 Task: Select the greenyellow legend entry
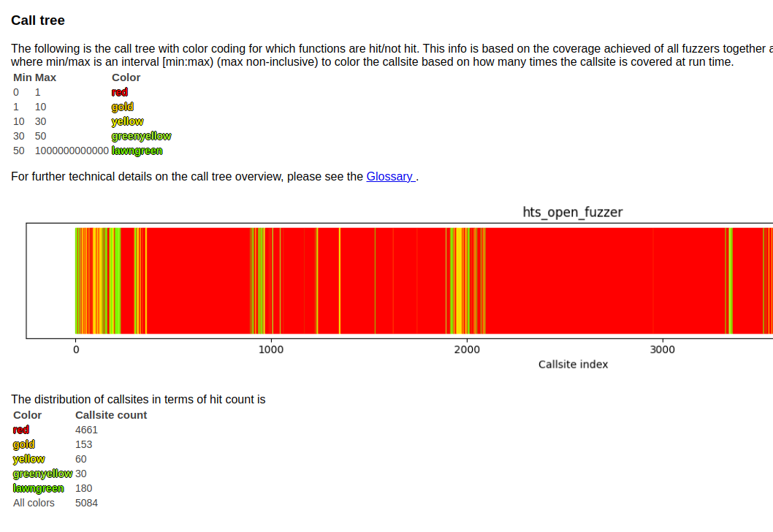[x=141, y=136]
